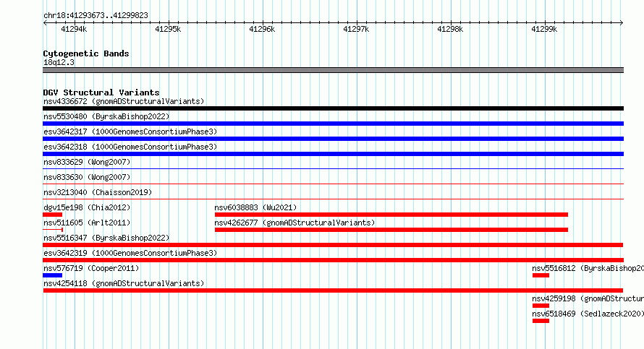Click the red nsv5516347 variant bar
Screen dimensions: 644x349
(x=333, y=245)
